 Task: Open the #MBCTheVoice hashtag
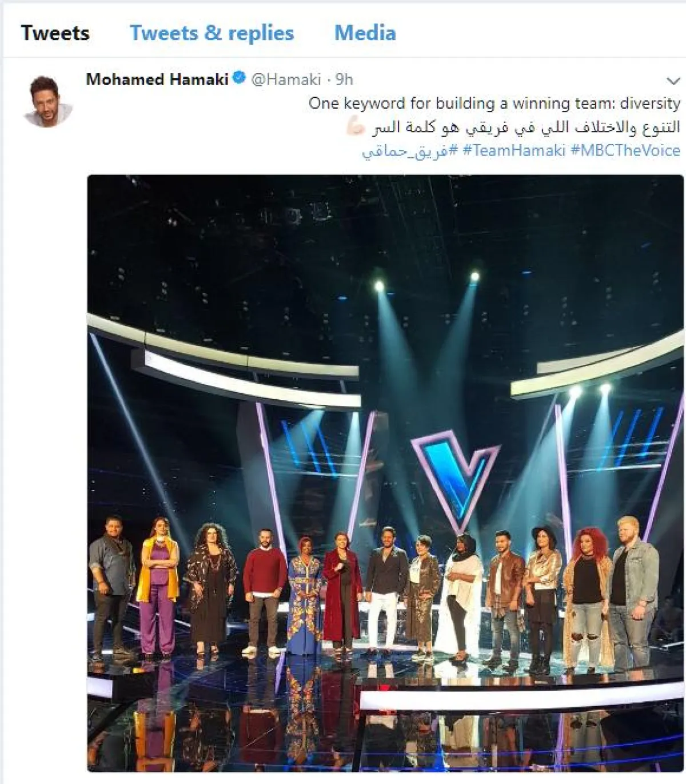coord(625,150)
